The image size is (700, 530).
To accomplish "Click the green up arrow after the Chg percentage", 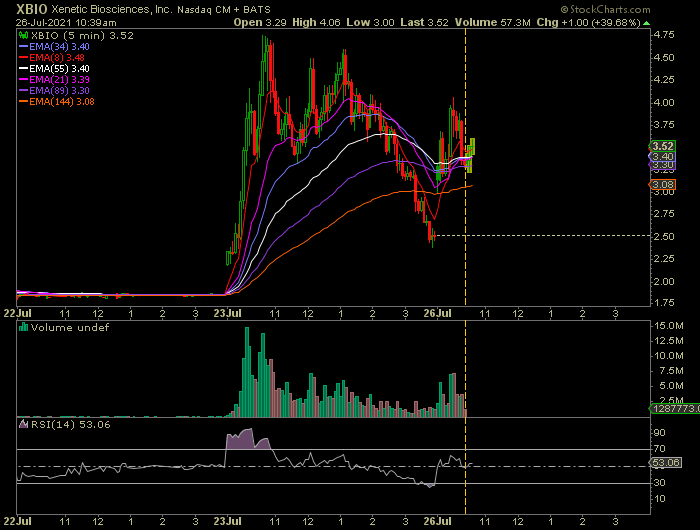I will coord(646,22).
